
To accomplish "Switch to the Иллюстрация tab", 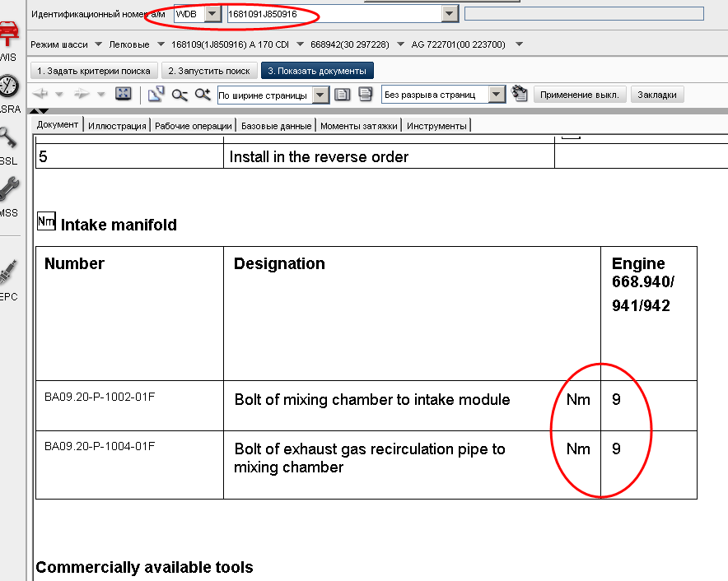I will (118, 125).
